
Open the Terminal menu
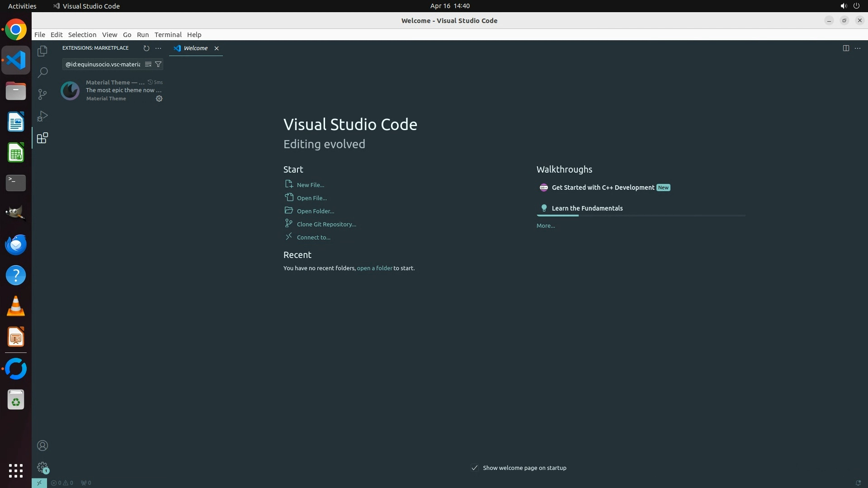(x=168, y=34)
